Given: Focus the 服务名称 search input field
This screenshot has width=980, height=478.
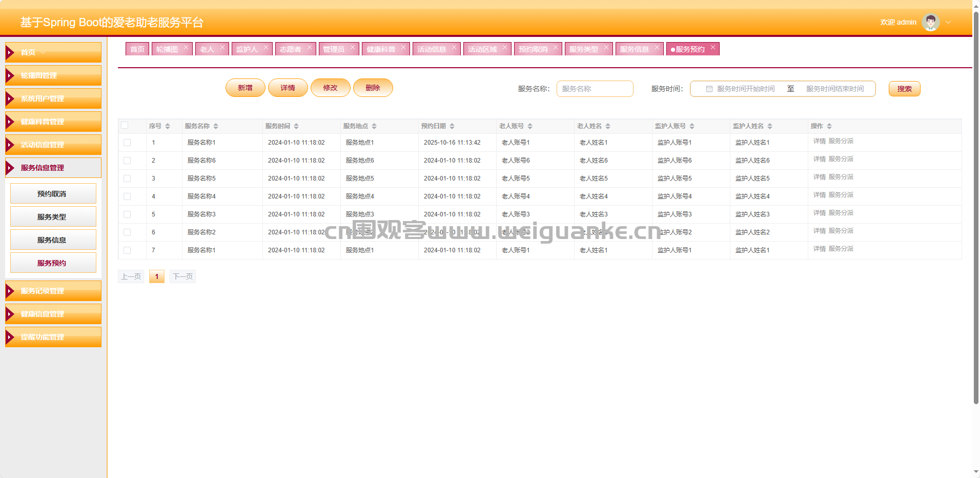Looking at the screenshot, I should click(x=595, y=89).
